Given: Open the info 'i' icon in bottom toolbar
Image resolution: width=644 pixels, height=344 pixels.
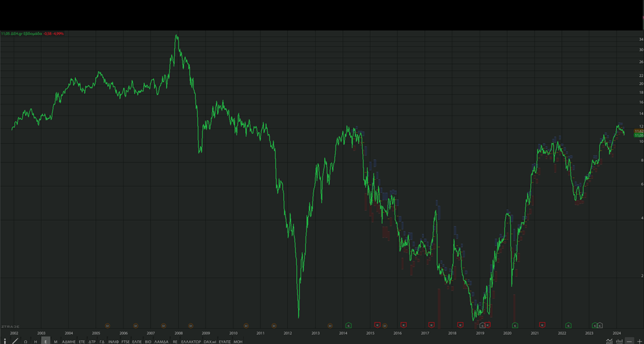Looking at the screenshot, I should point(5,341).
